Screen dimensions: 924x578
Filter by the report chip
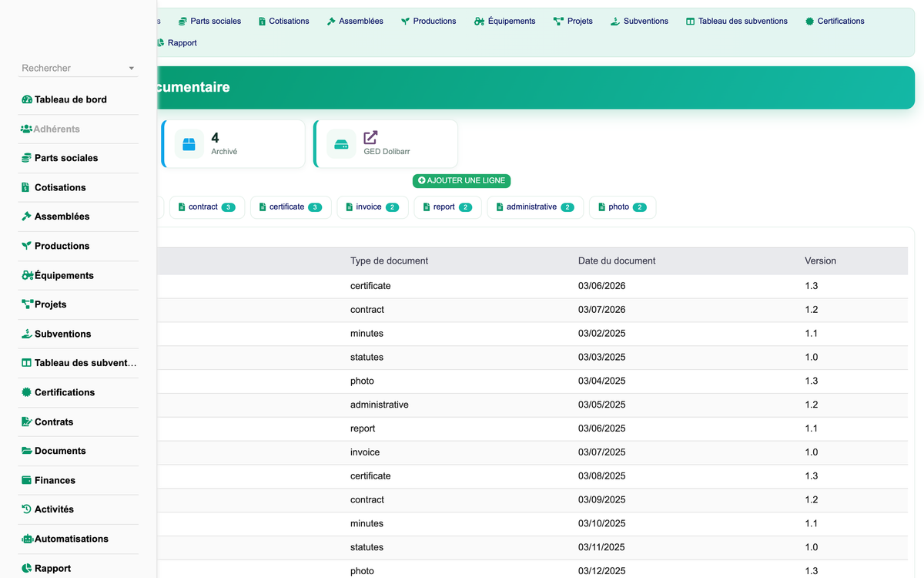448,207
